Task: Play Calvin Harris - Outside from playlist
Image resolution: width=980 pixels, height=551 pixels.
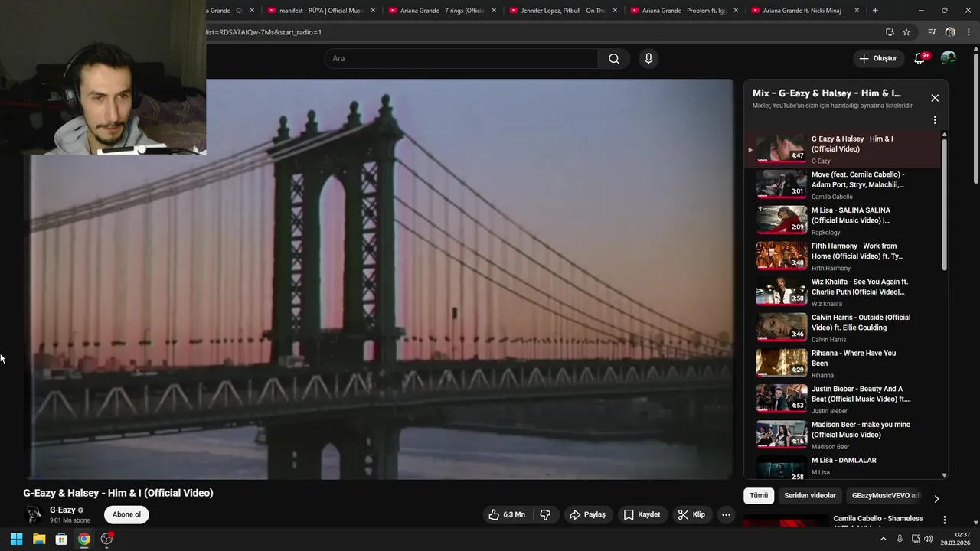Action: click(x=842, y=328)
